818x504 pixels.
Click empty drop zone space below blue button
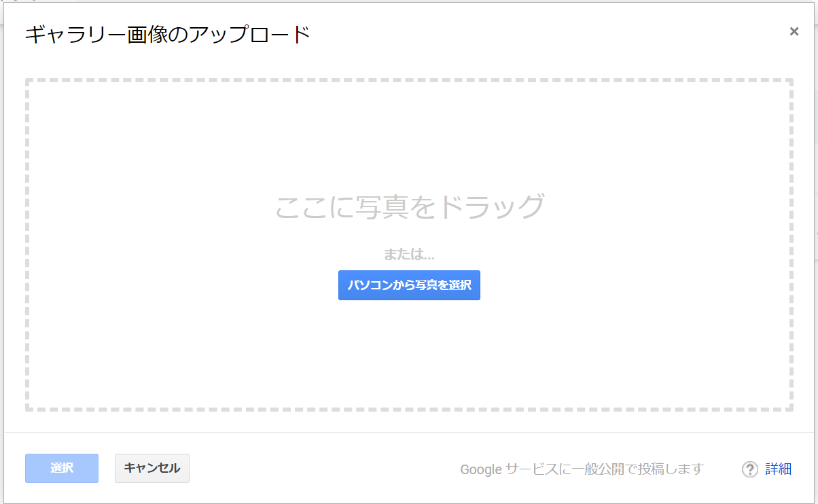pos(409,353)
